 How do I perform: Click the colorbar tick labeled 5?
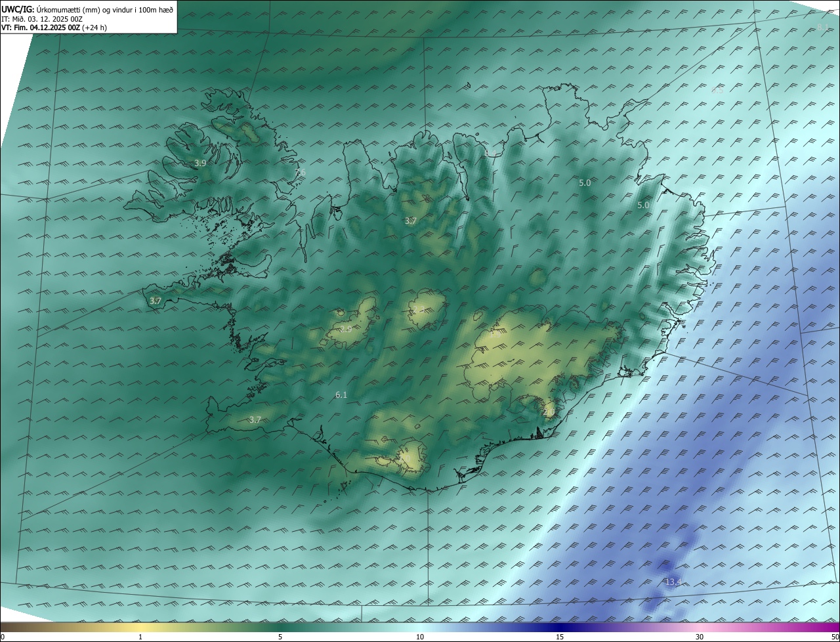280,637
